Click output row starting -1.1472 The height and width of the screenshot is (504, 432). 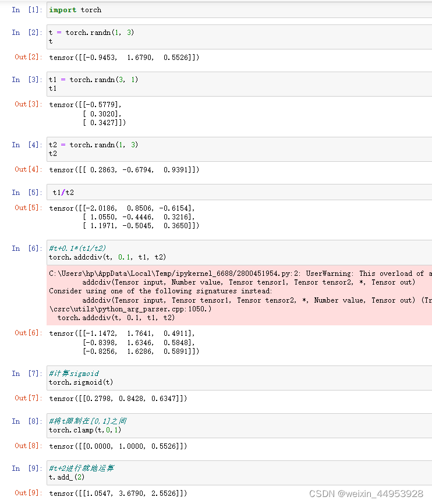pyautogui.click(x=122, y=333)
